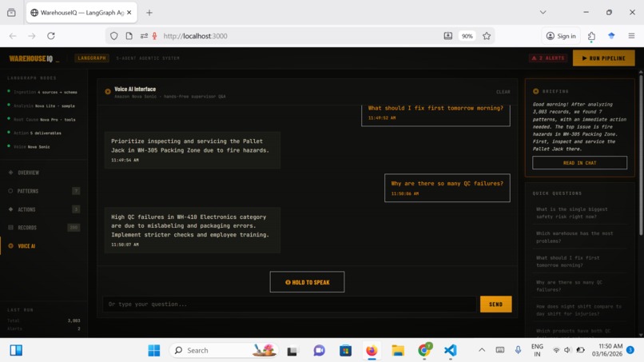Open the Firefox hamburger application menu

pos(631,36)
